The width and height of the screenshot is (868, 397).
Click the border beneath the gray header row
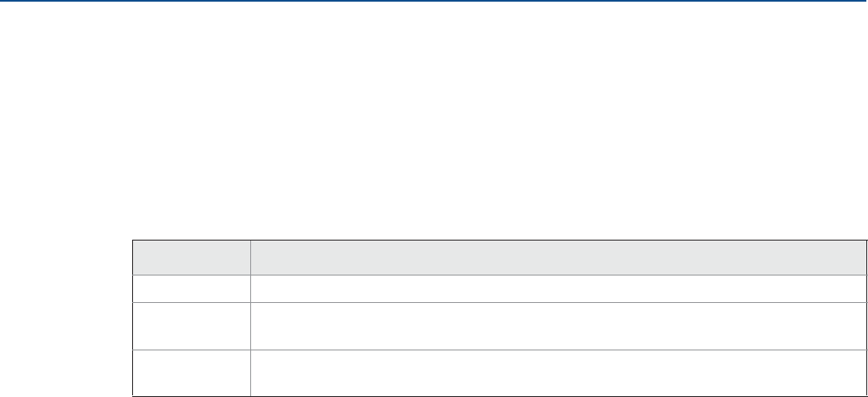(x=496, y=275)
